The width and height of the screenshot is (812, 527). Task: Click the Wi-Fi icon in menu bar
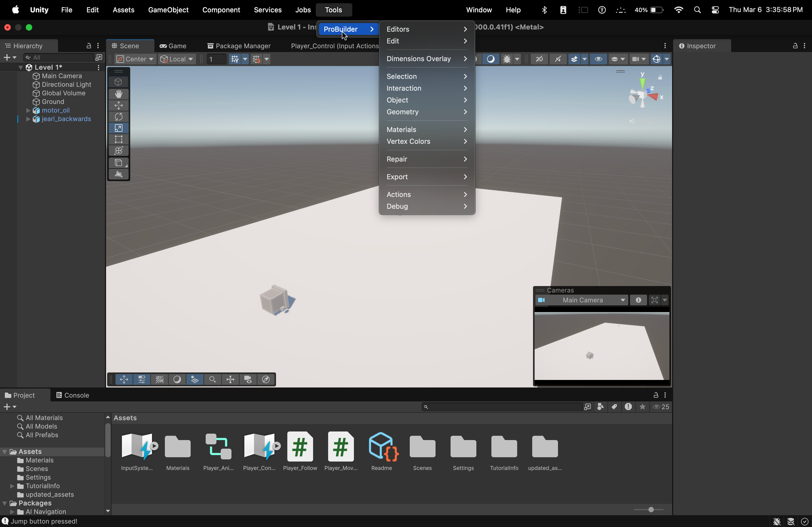pyautogui.click(x=679, y=10)
